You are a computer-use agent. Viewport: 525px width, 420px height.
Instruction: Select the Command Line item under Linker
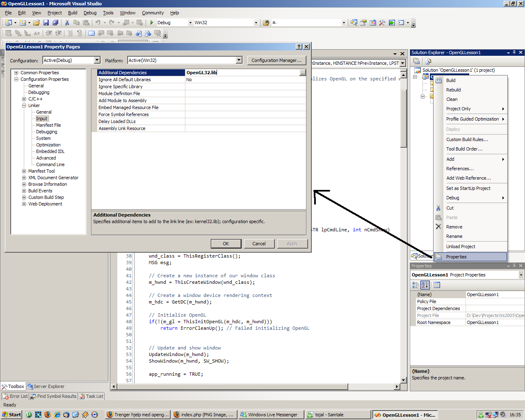click(x=50, y=164)
